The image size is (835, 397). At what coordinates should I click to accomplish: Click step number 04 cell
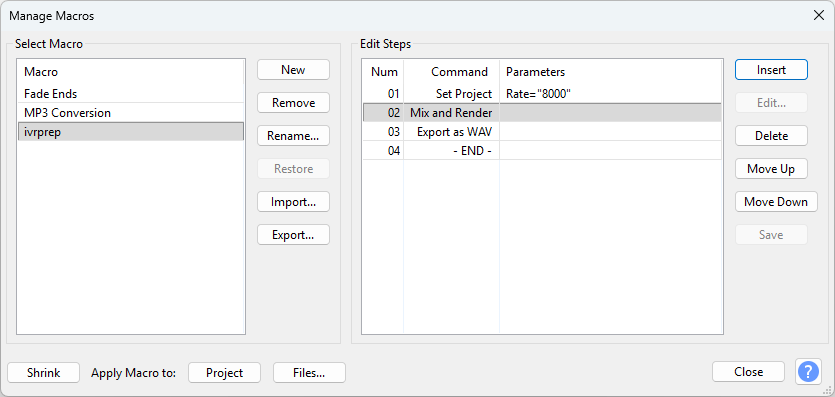point(383,151)
